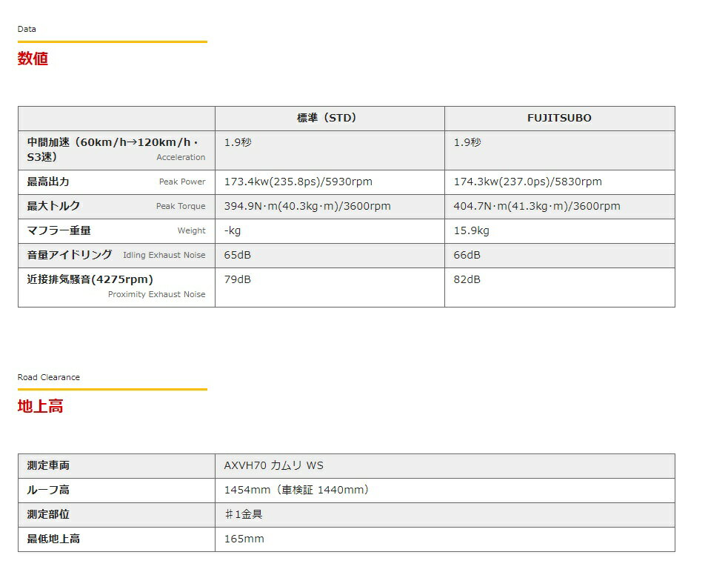
Task: Click the 15.9kg weight value
Action: click(x=471, y=230)
